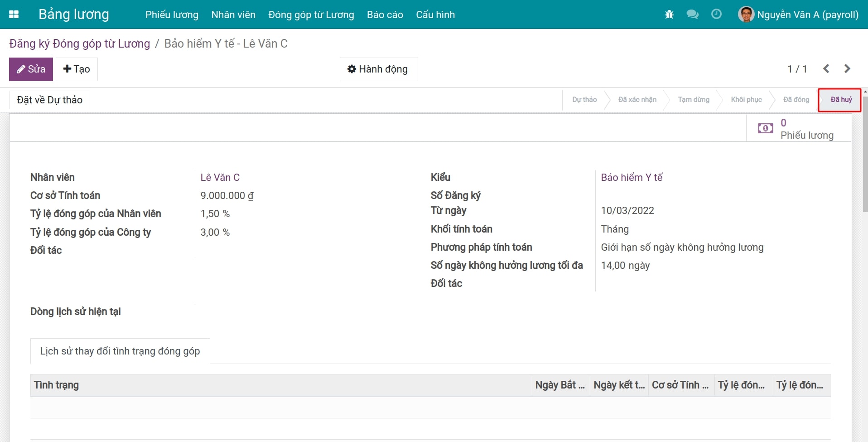Open the apps grid menu icon

click(x=14, y=15)
